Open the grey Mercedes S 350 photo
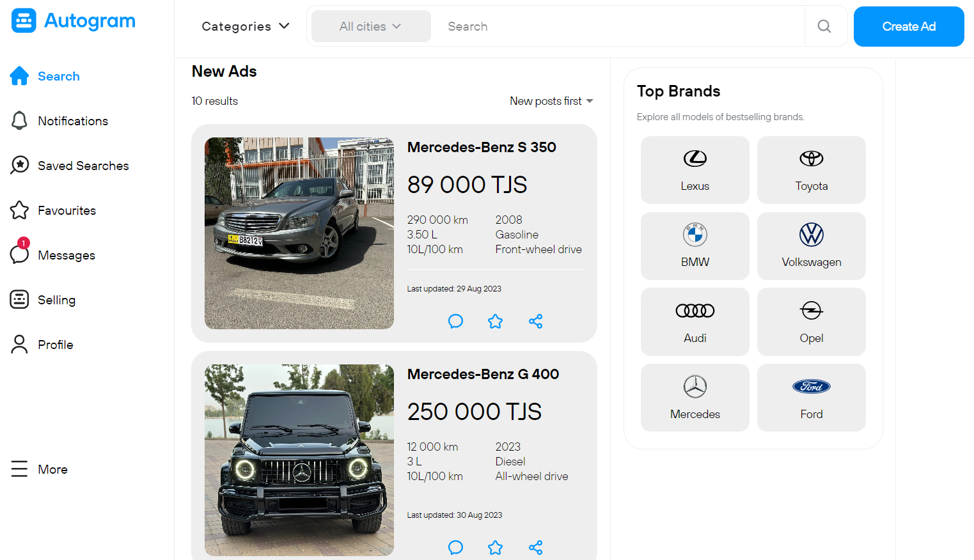Viewport: 974px width, 560px height. click(x=299, y=233)
